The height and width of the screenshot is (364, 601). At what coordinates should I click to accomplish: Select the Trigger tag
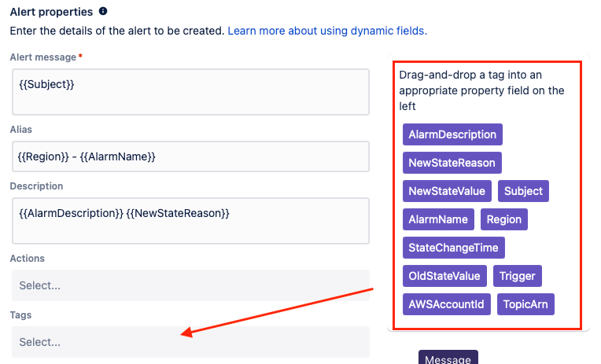[518, 276]
